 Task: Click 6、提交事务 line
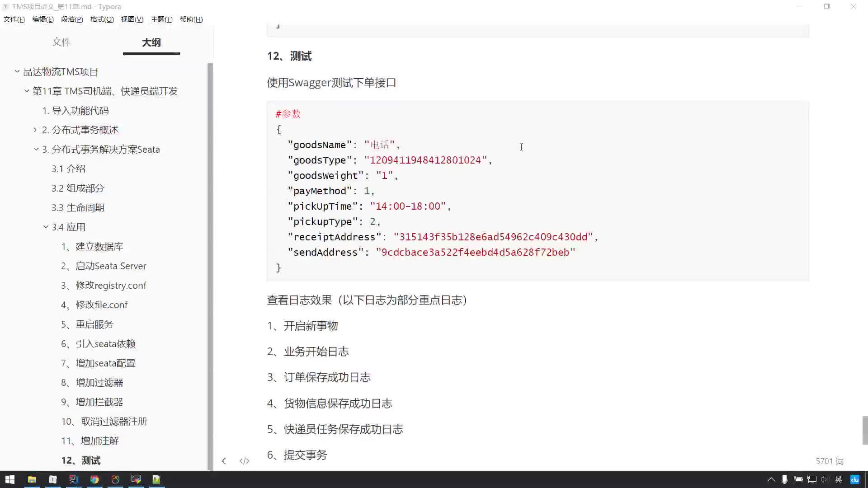297,455
